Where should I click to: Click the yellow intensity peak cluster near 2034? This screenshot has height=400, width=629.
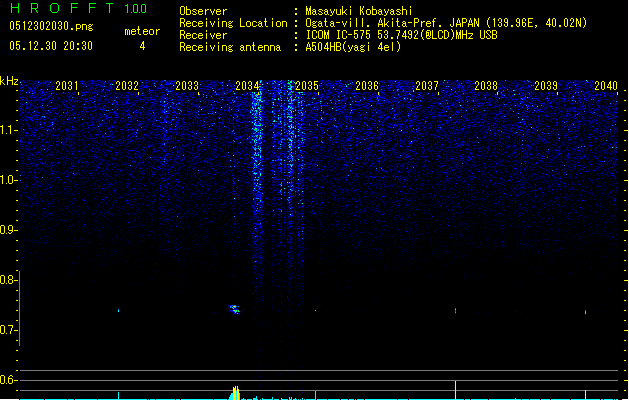click(x=235, y=393)
